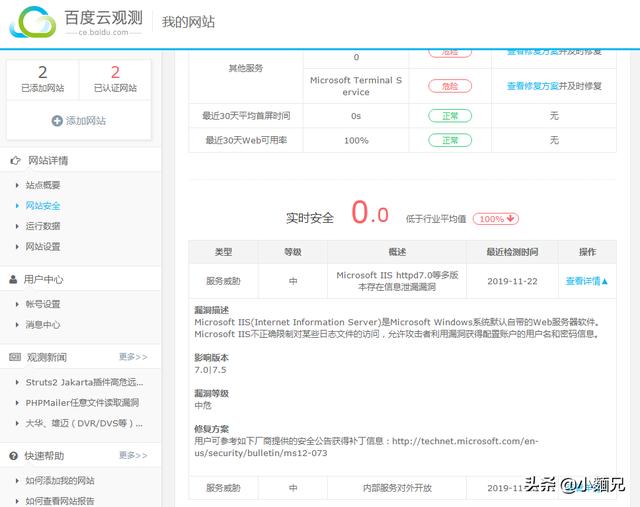Click the 100% value in Web可用率 row

(356, 141)
